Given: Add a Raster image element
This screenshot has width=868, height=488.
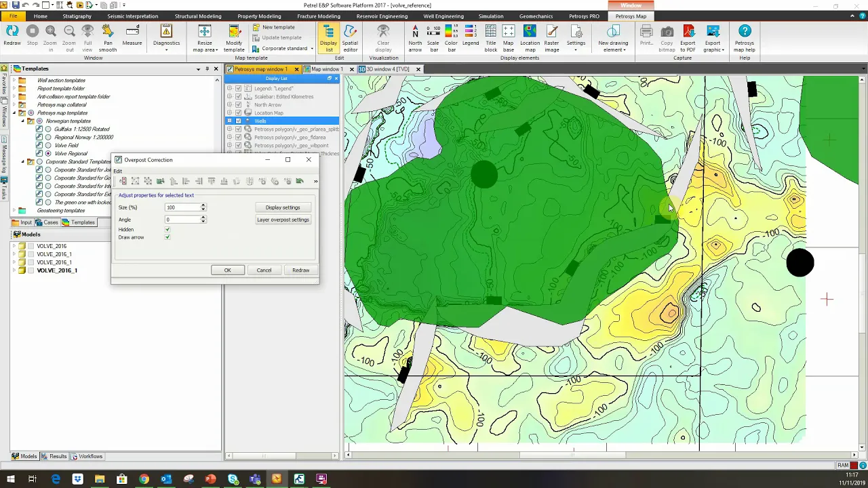Looking at the screenshot, I should tap(552, 38).
